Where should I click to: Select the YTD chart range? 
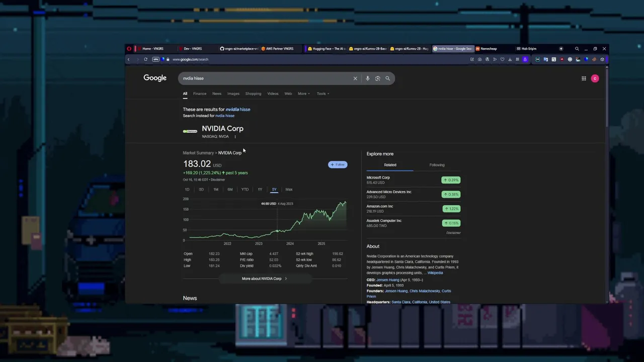pos(245,190)
